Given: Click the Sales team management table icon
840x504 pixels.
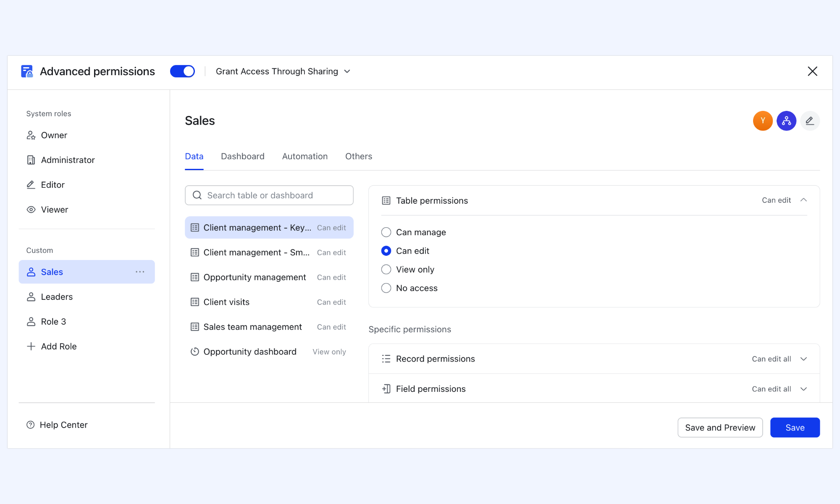Looking at the screenshot, I should 195,327.
